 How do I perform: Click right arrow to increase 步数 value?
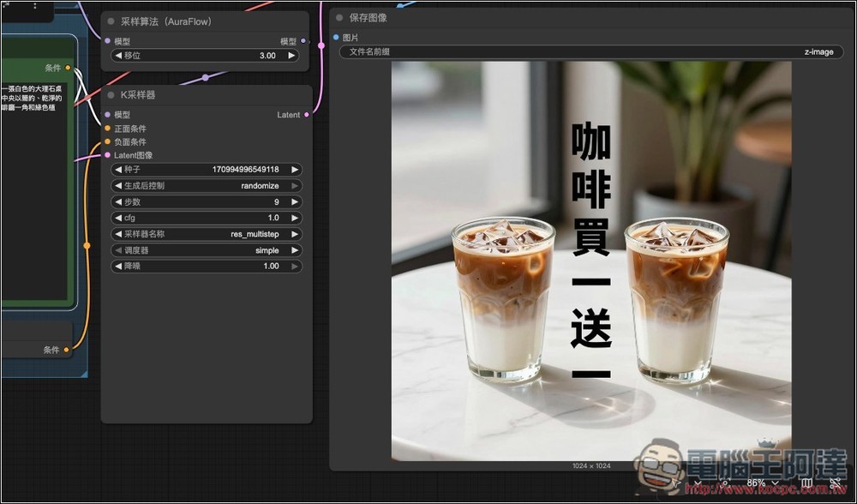point(295,202)
